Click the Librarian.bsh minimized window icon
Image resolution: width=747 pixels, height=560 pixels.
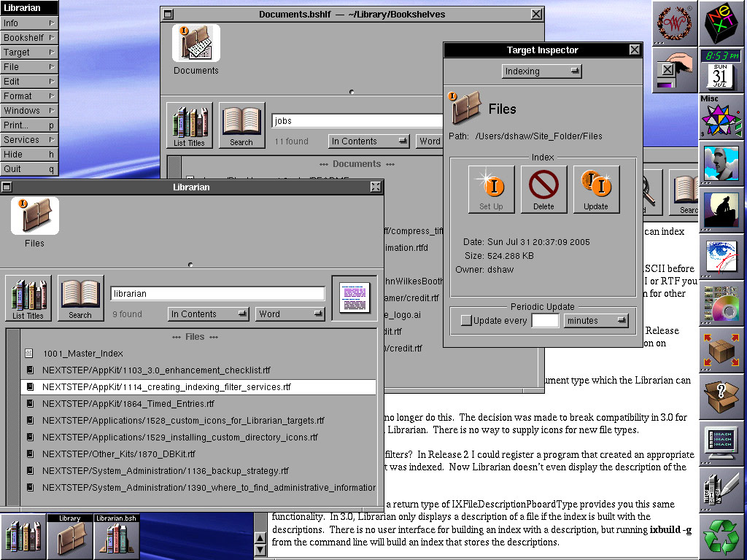point(116,536)
